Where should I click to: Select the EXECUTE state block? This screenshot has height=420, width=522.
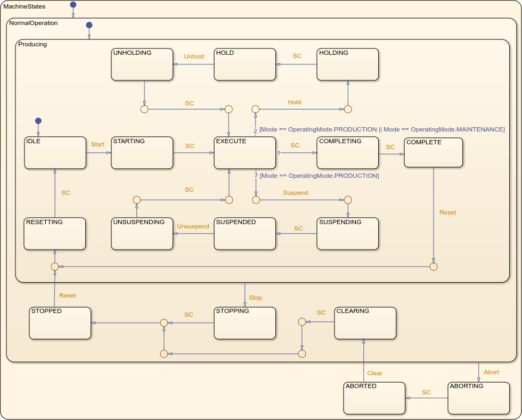coord(245,153)
